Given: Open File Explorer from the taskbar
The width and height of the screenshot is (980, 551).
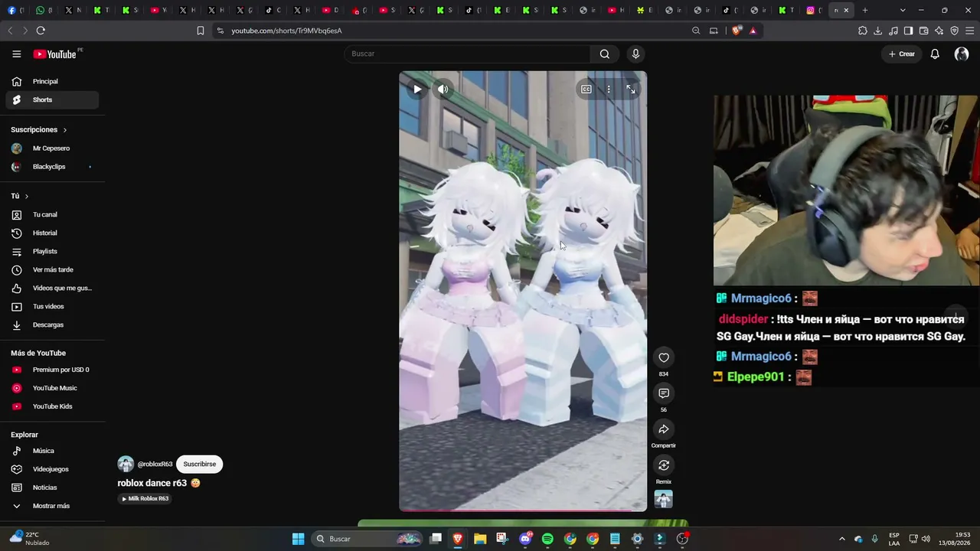Looking at the screenshot, I should point(480,539).
